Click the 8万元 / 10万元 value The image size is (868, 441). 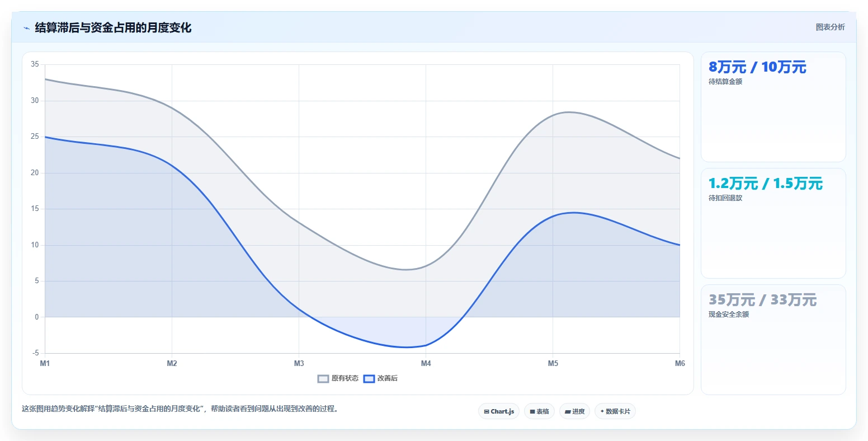tap(757, 67)
